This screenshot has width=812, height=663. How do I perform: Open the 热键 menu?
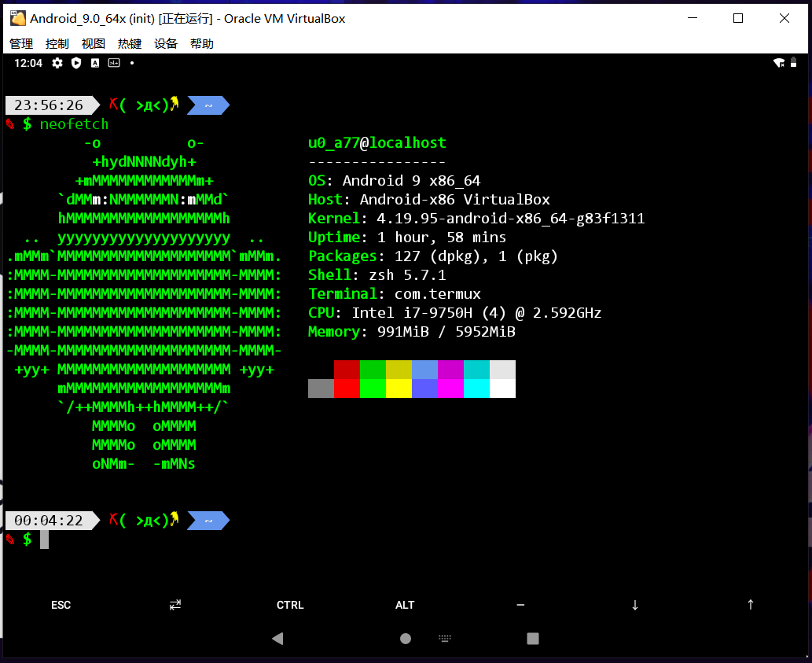pos(130,43)
